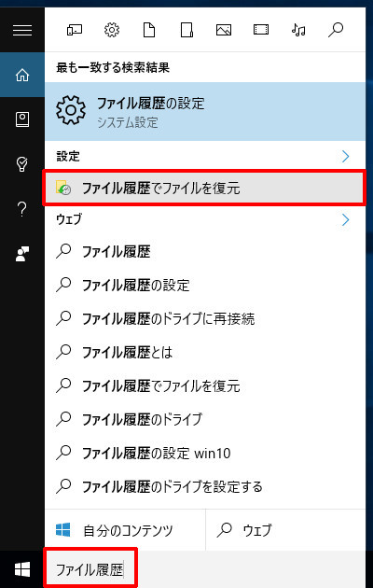This screenshot has height=588, width=373.
Task: Open the hamburger menu icon
Action: [22, 30]
